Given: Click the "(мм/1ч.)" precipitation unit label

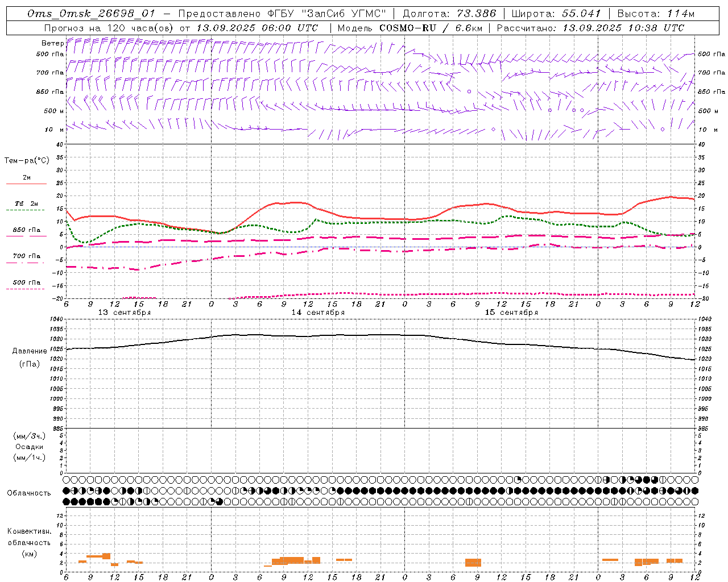Looking at the screenshot, I should 30,458.
